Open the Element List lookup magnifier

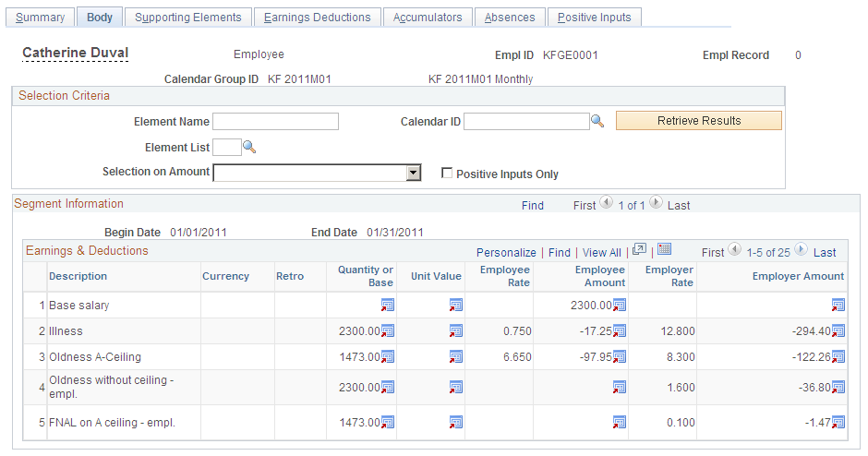coord(249,147)
